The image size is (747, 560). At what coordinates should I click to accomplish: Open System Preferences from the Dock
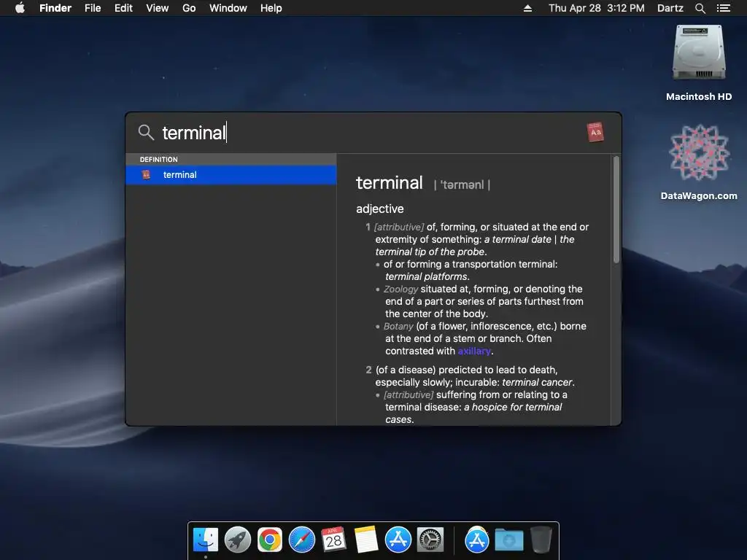[430, 540]
